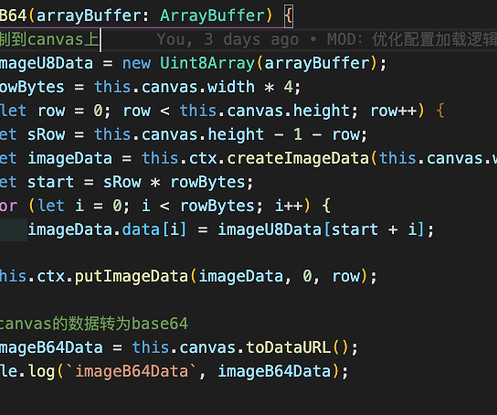
Task: Click 'this.canvas.height' in the sRow line
Action: [x=179, y=135]
